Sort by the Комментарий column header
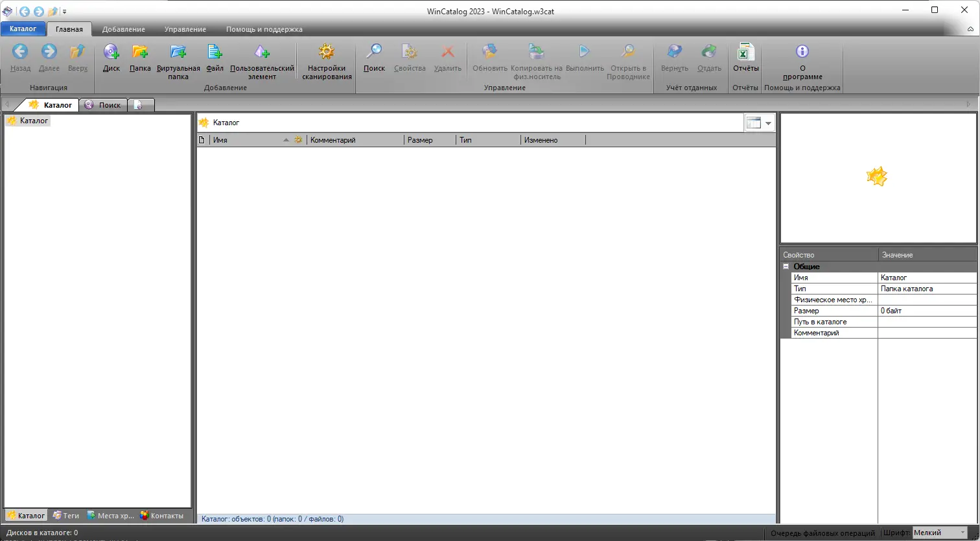 [355, 140]
